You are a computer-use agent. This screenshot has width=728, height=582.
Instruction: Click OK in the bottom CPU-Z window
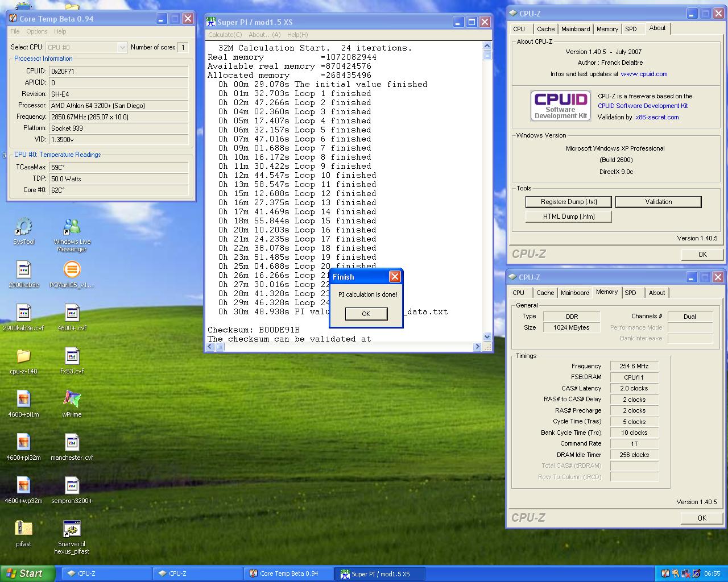coord(702,518)
